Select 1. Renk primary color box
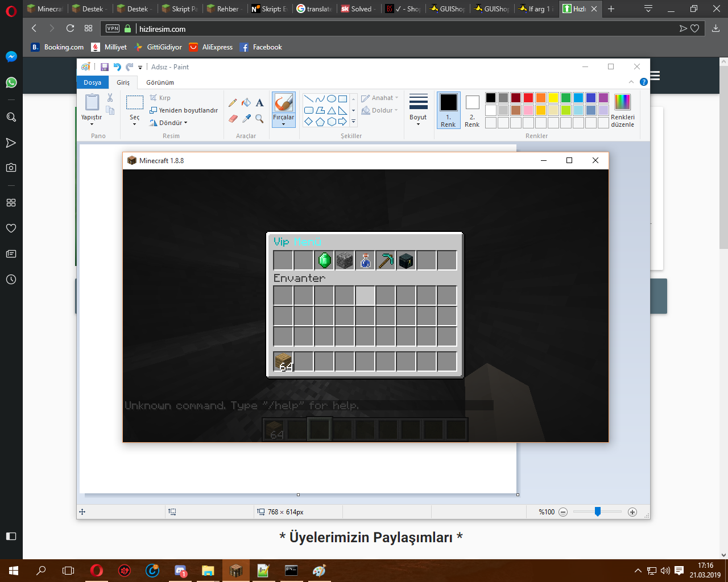 click(x=448, y=110)
